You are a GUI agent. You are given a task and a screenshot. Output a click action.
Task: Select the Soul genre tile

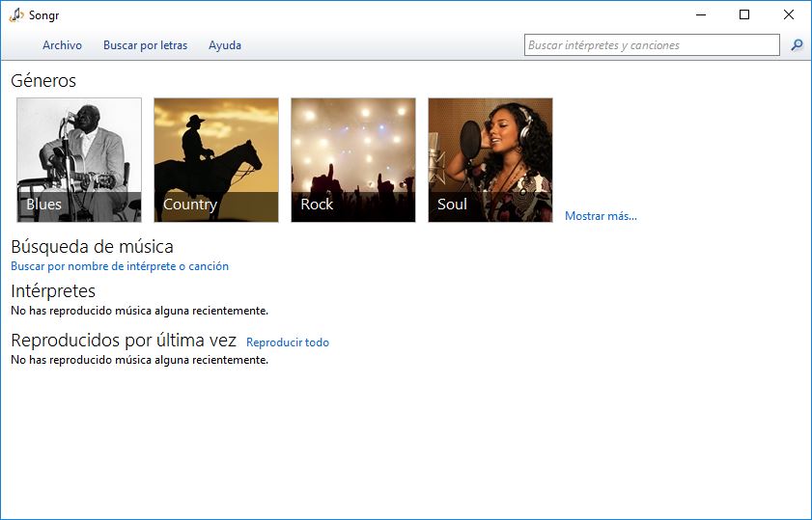[x=490, y=160]
